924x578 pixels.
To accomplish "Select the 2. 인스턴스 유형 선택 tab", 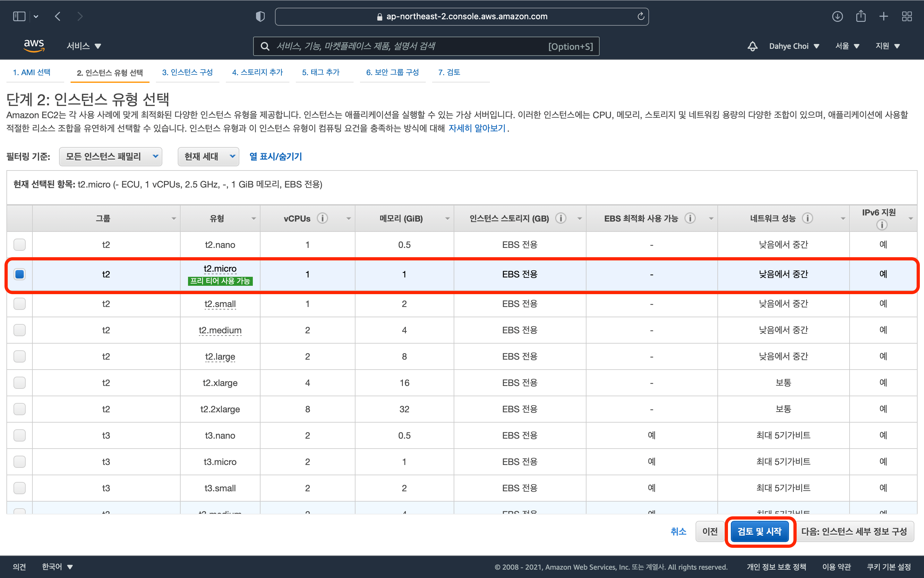I will pos(110,73).
